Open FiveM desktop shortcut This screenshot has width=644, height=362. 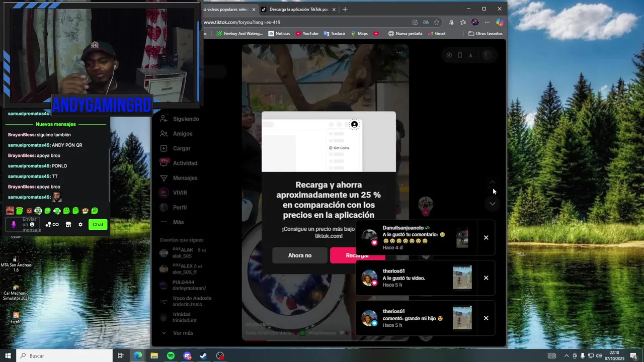coord(16,318)
